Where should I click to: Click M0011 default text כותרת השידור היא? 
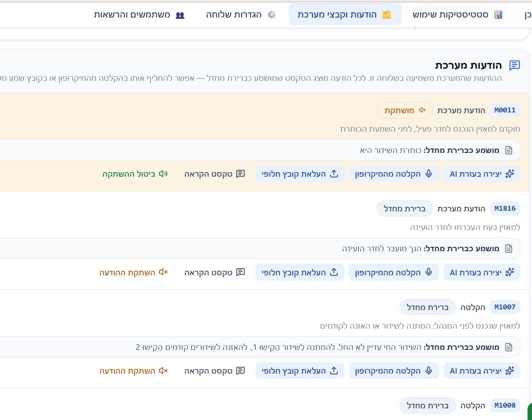(x=390, y=150)
